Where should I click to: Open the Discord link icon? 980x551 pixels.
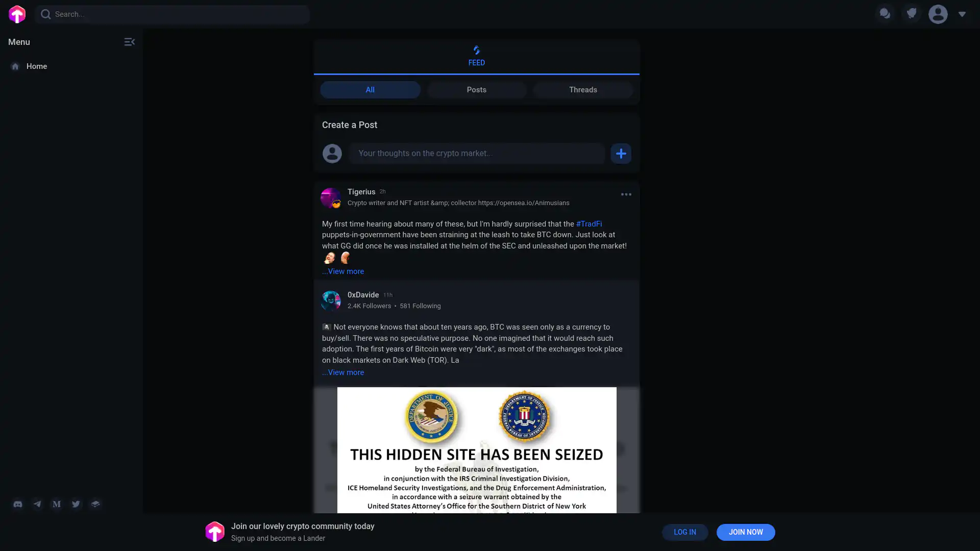click(x=18, y=504)
